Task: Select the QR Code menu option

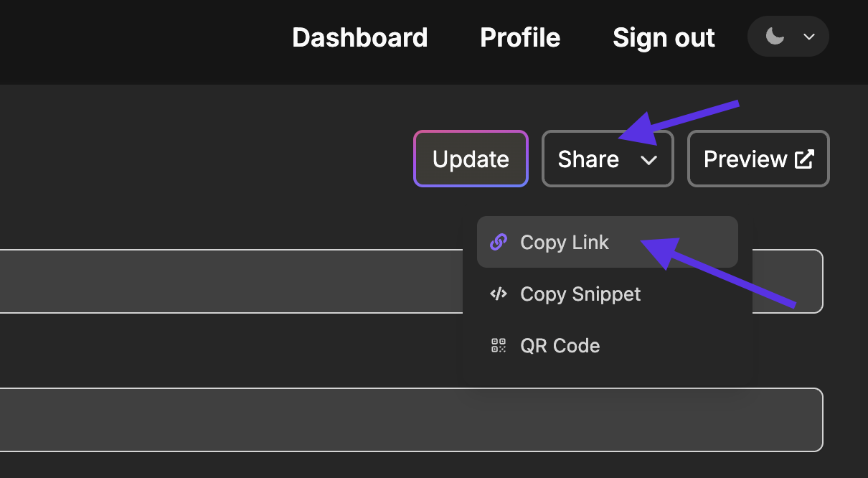Action: pos(608,345)
